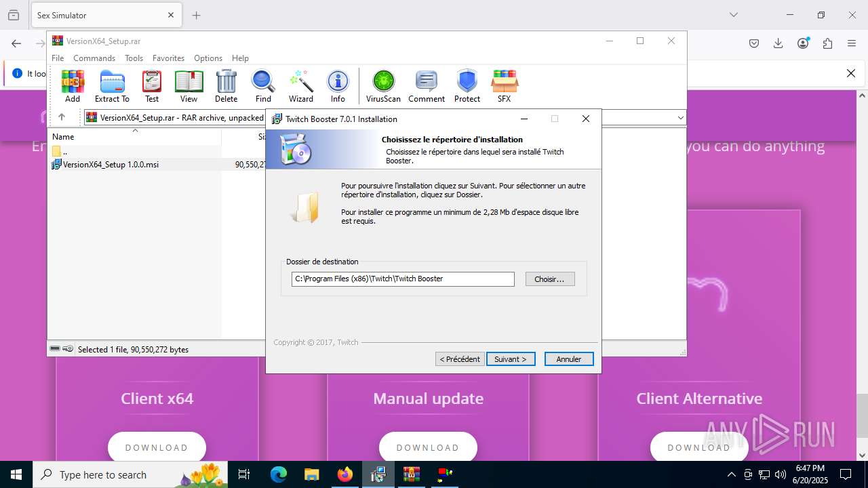This screenshot has height=488, width=868.
Task: Click Manual update DOWNLOAD button
Action: coord(428,447)
